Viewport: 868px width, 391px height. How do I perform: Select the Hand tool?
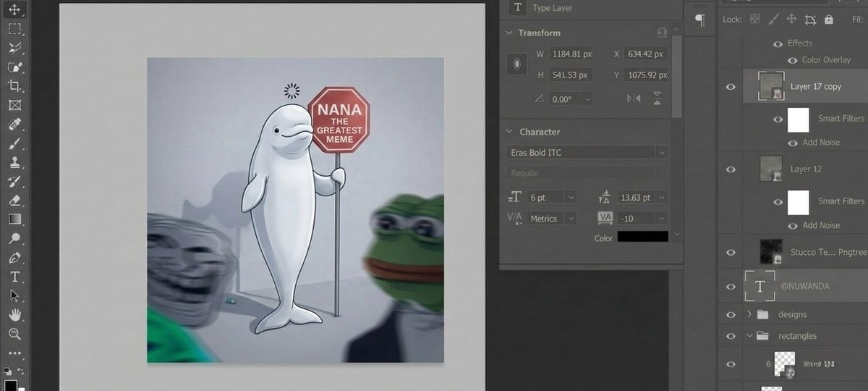coord(14,314)
